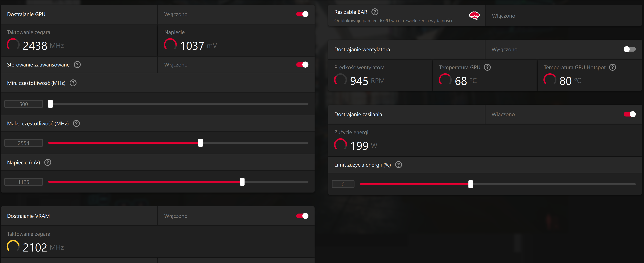
Task: Click help icon beside Temperatura GPU
Action: [x=487, y=67]
